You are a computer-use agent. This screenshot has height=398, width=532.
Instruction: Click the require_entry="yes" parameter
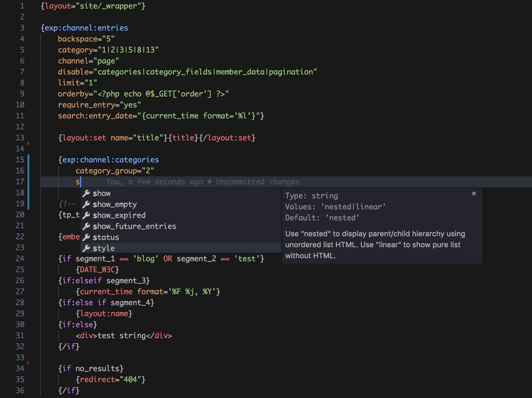click(x=100, y=105)
